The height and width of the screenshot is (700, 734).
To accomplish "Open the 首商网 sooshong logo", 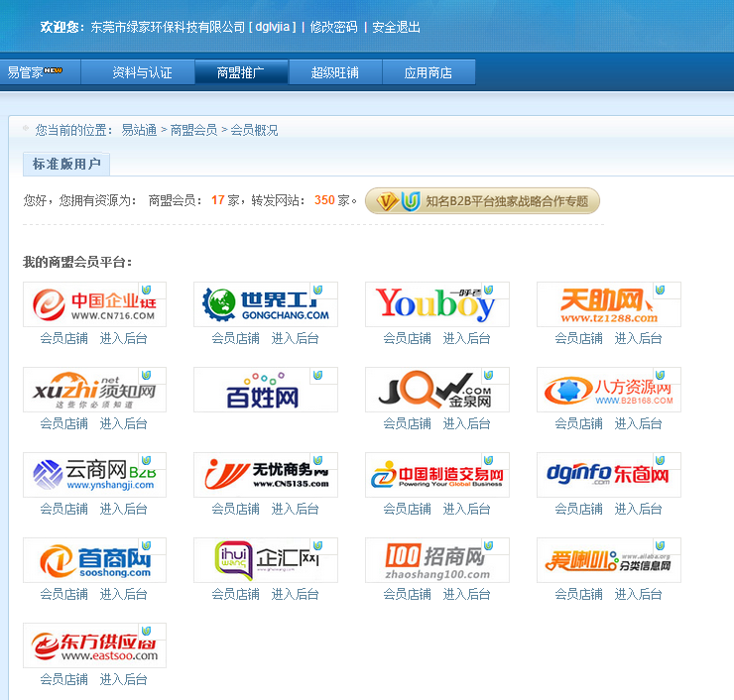I will 94,560.
